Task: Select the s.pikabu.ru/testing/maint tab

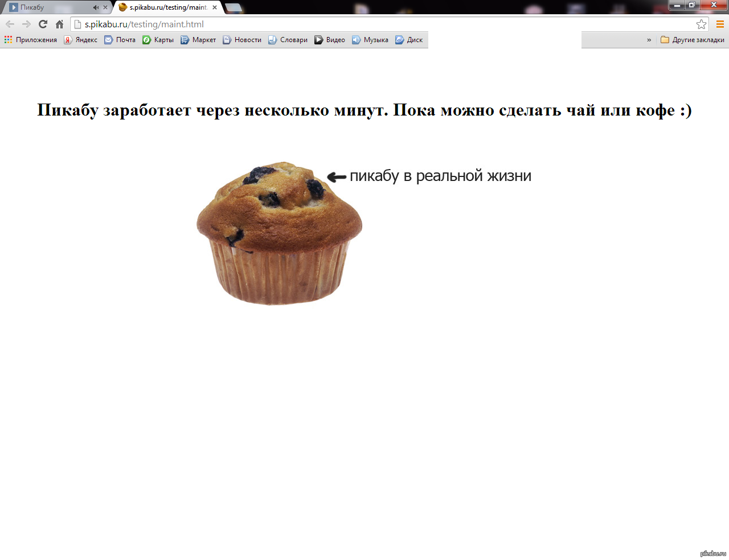Action: tap(165, 7)
